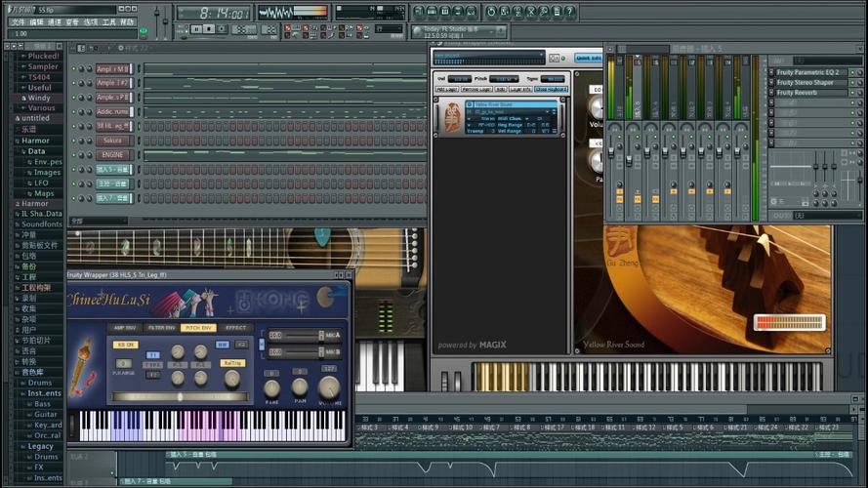Click the transport record button

(223, 29)
